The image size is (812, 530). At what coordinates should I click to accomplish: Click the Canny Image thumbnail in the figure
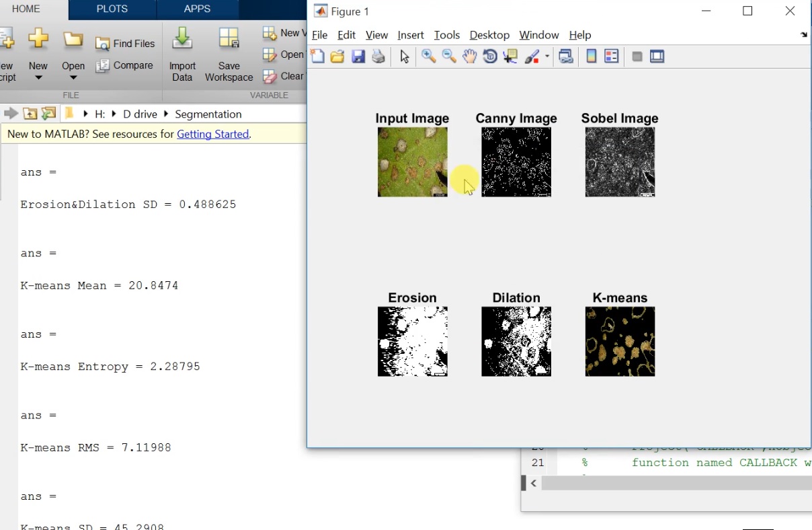(516, 161)
